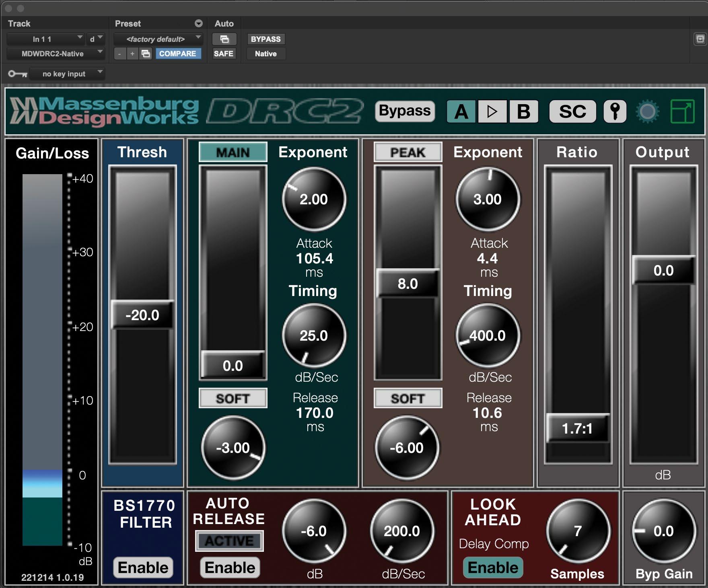
Task: Click the Auto automation enable icon
Action: tap(224, 39)
